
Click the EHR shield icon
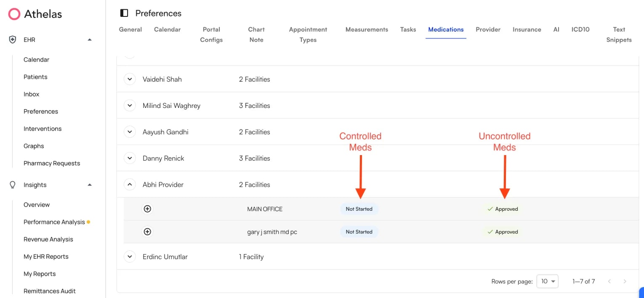[x=13, y=40]
